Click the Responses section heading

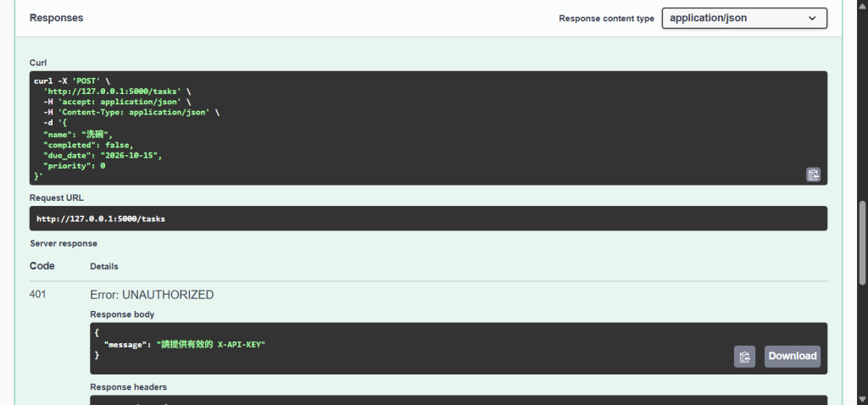point(57,18)
